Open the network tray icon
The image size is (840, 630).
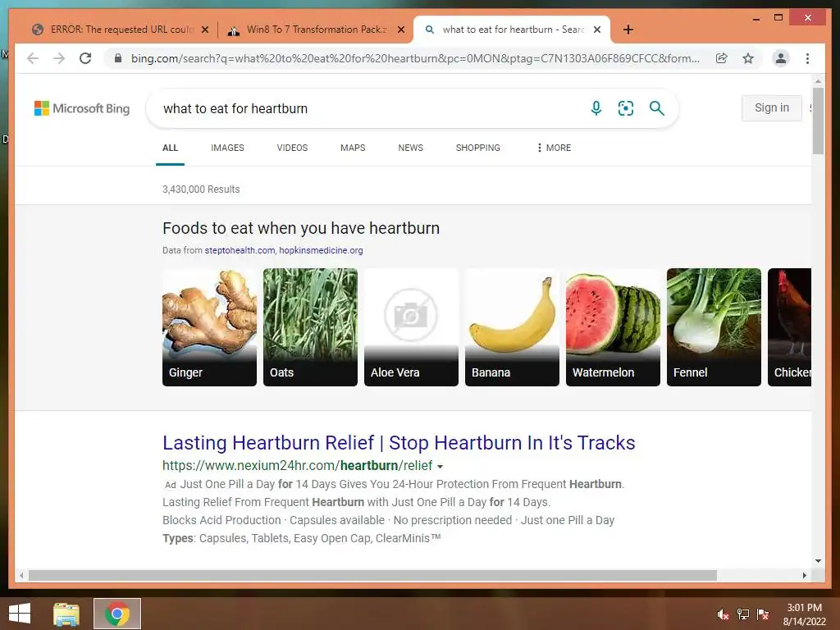(x=743, y=614)
